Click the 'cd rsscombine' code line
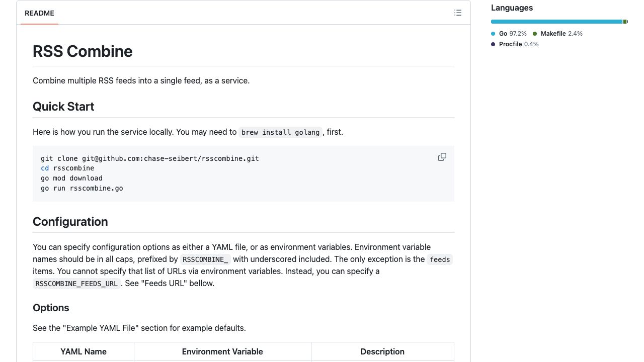644x362 pixels. [67, 168]
